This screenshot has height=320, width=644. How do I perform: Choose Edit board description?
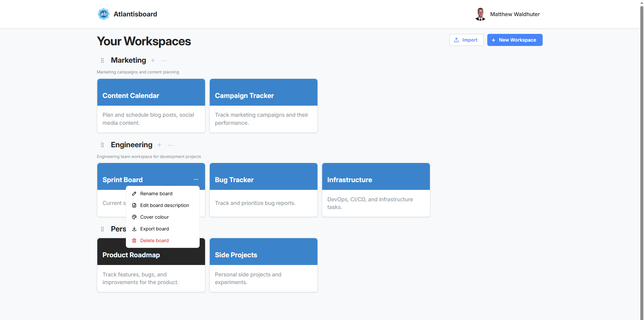coord(163,205)
